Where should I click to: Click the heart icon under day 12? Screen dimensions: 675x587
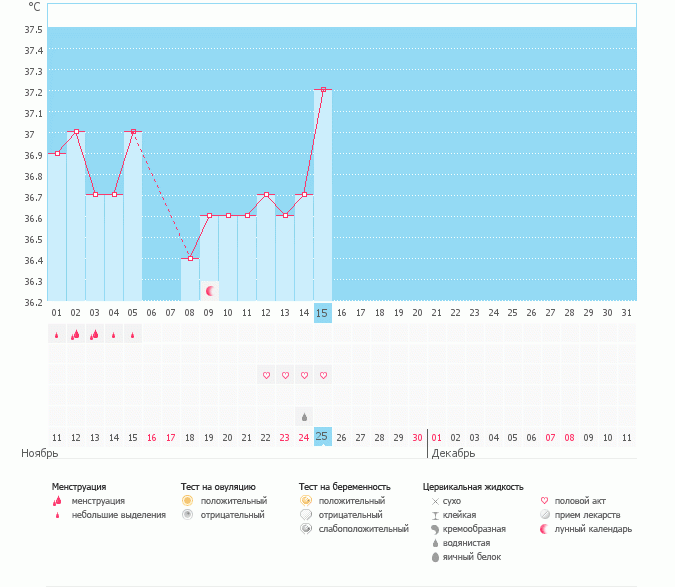click(266, 375)
